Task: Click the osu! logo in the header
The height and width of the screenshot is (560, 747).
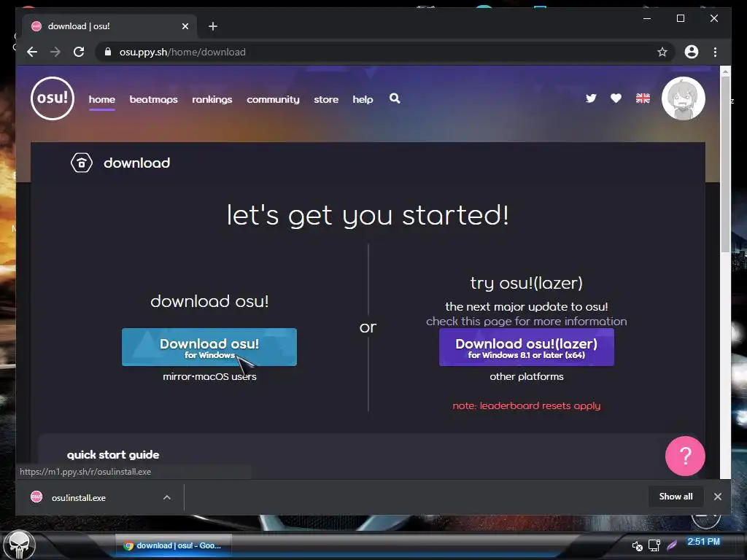Action: pos(53,98)
